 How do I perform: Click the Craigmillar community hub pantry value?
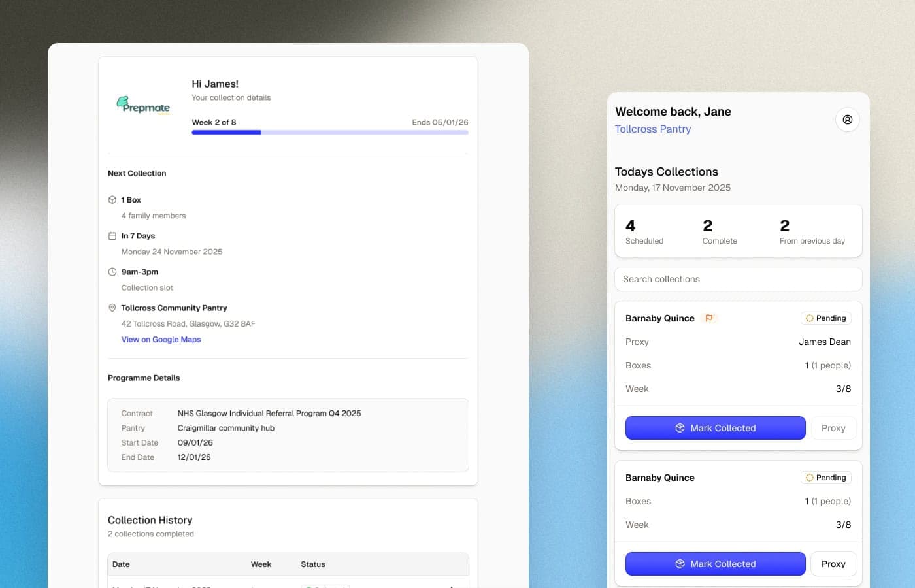coord(226,428)
